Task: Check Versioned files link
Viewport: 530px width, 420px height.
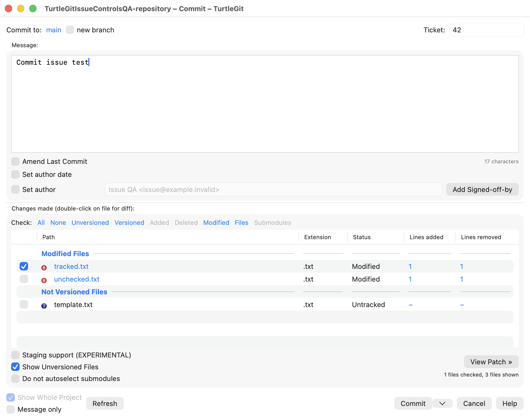Action: tap(129, 223)
